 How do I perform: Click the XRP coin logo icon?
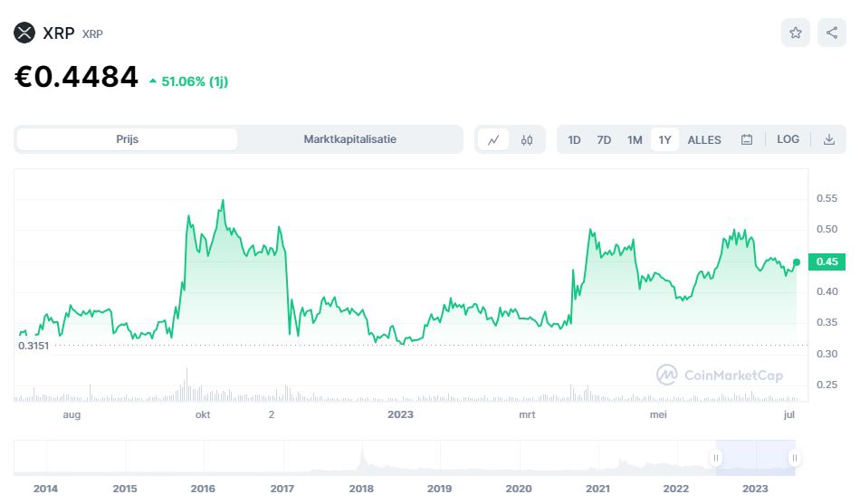point(24,33)
